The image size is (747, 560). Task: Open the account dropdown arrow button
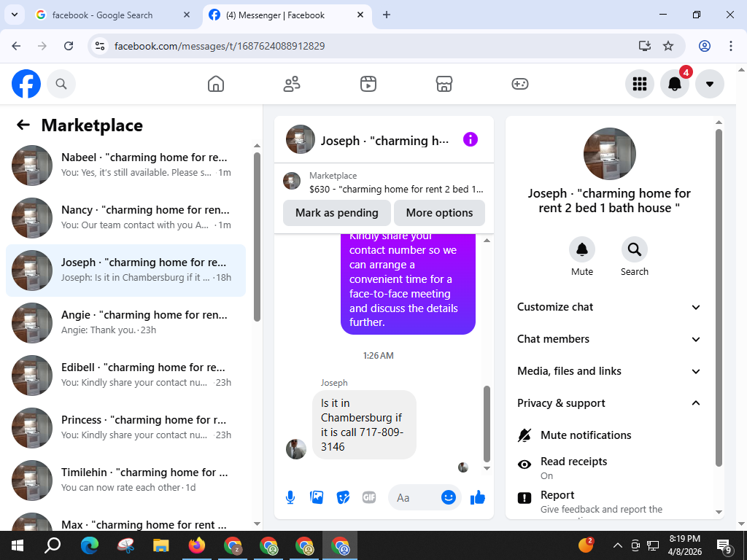(x=709, y=84)
